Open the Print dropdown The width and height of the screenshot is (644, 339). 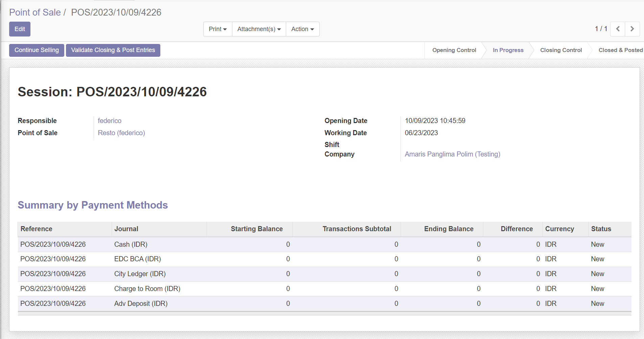pyautogui.click(x=218, y=29)
